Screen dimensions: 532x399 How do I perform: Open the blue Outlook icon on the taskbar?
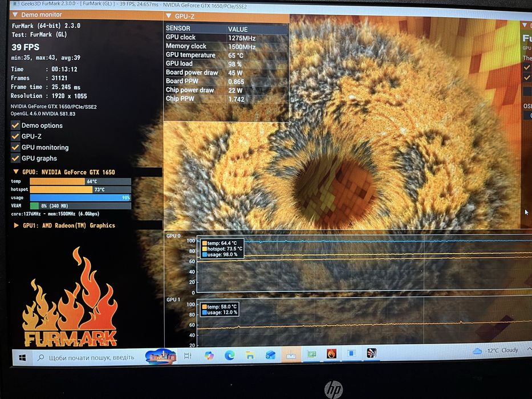pyautogui.click(x=270, y=355)
